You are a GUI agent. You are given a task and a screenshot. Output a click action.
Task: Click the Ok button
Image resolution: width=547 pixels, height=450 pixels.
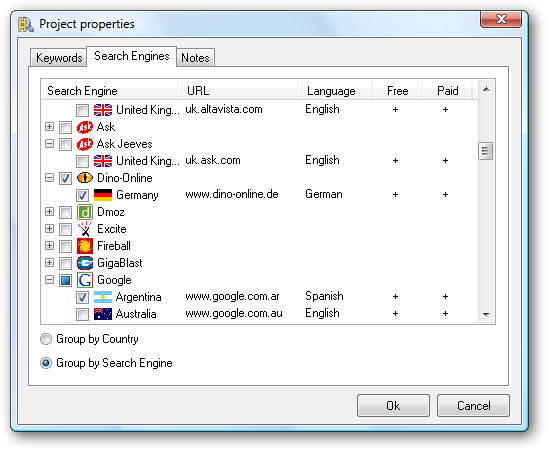(x=393, y=406)
